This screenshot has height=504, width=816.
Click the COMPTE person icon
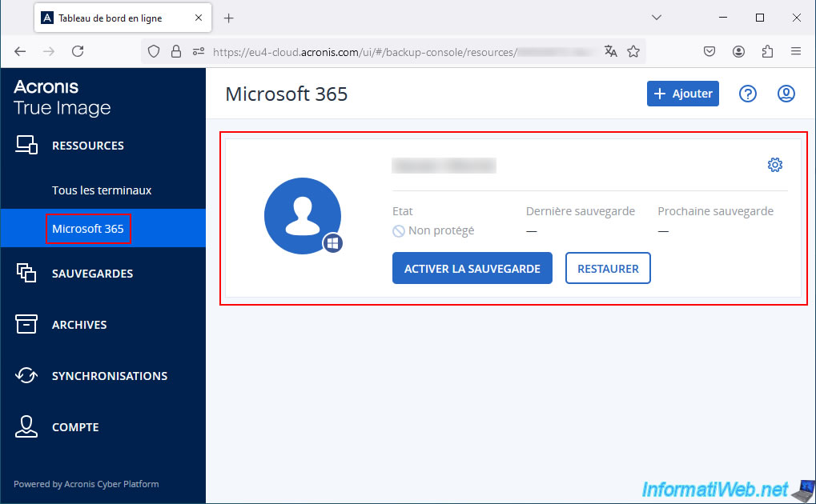(x=26, y=426)
